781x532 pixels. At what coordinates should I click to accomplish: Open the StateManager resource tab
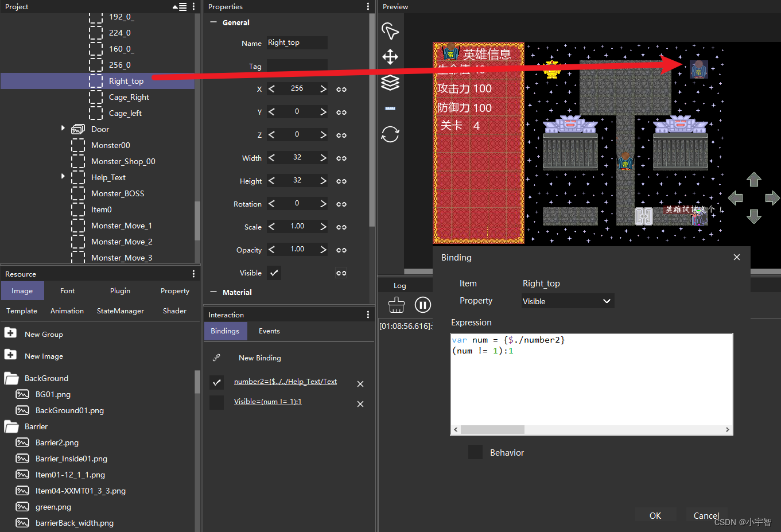pyautogui.click(x=121, y=311)
